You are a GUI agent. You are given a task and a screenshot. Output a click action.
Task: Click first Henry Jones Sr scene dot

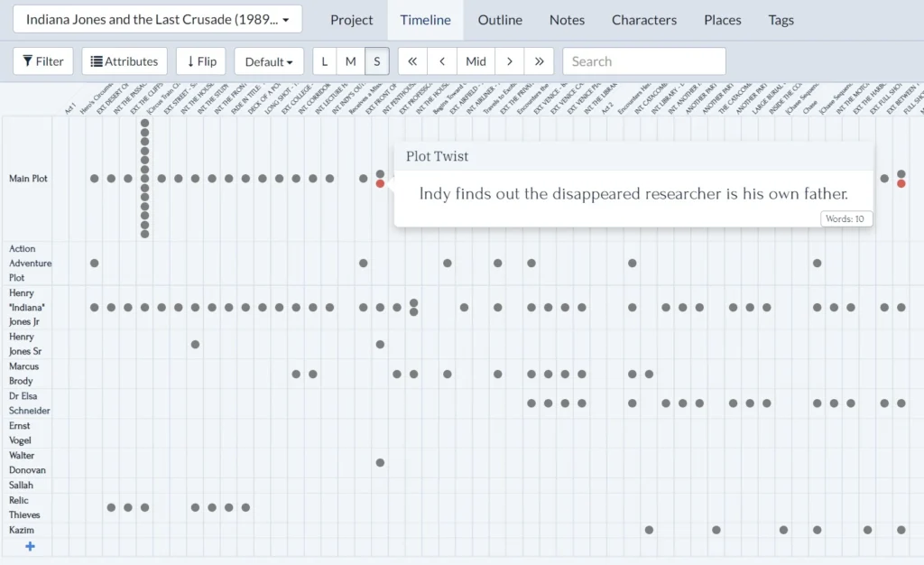pos(195,344)
